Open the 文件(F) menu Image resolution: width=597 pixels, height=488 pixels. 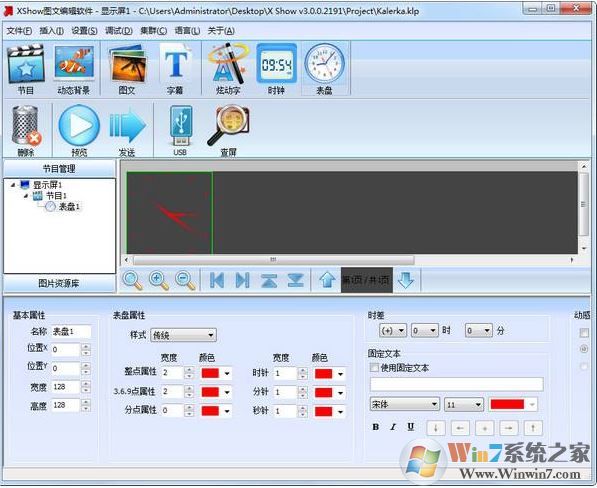(19, 30)
